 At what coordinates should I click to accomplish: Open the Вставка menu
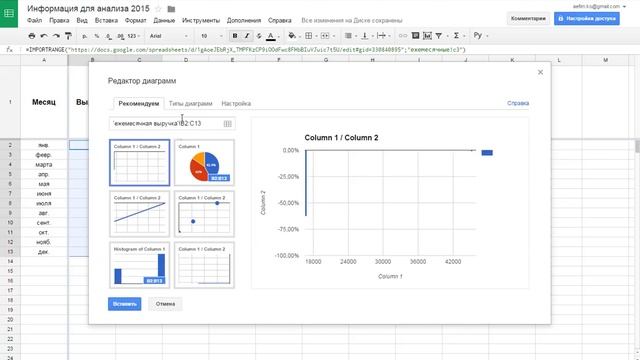point(106,20)
